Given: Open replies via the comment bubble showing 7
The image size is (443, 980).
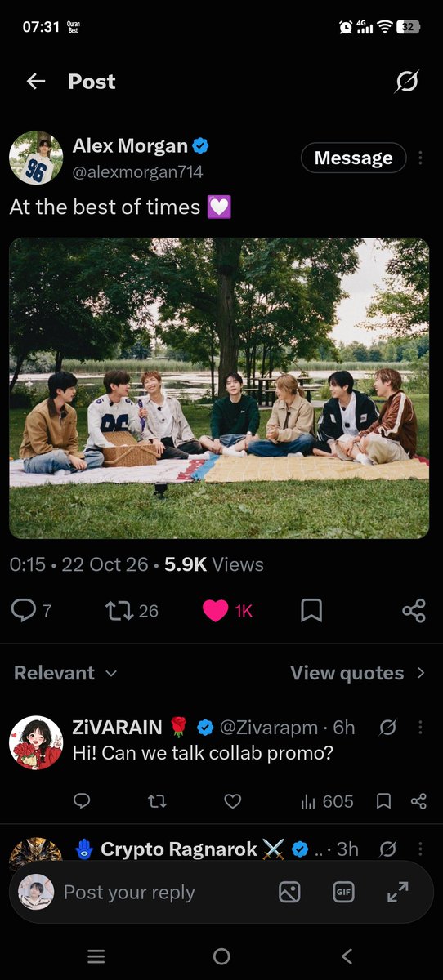Looking at the screenshot, I should coord(32,610).
